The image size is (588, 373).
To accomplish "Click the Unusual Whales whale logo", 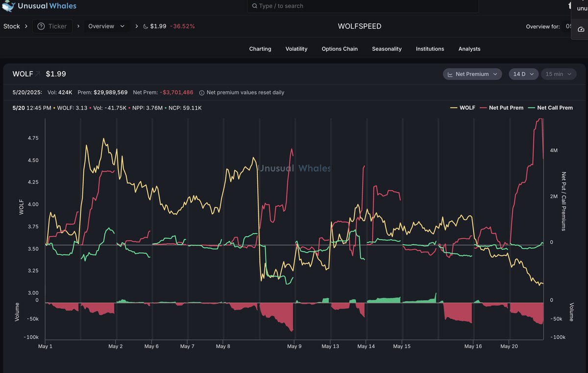I will click(x=9, y=6).
